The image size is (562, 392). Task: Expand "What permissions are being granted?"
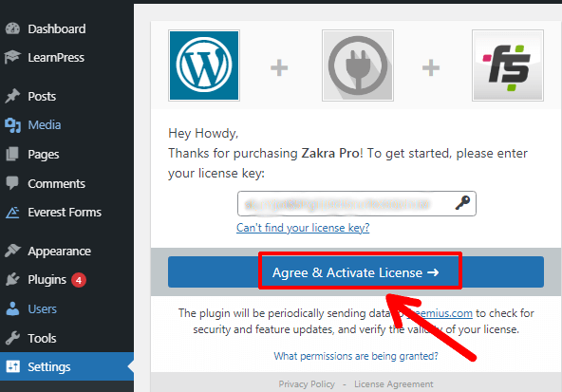tap(356, 356)
